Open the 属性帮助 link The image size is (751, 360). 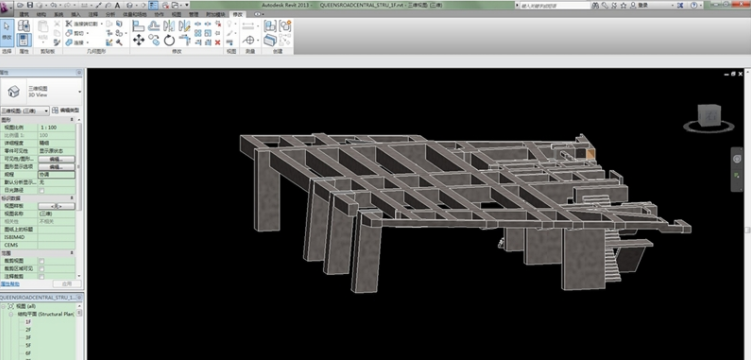pos(10,284)
